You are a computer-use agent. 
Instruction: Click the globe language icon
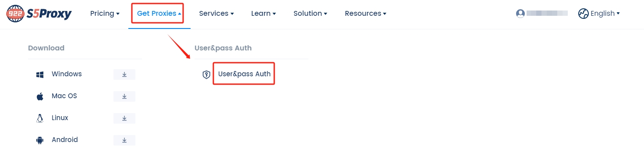pyautogui.click(x=583, y=14)
